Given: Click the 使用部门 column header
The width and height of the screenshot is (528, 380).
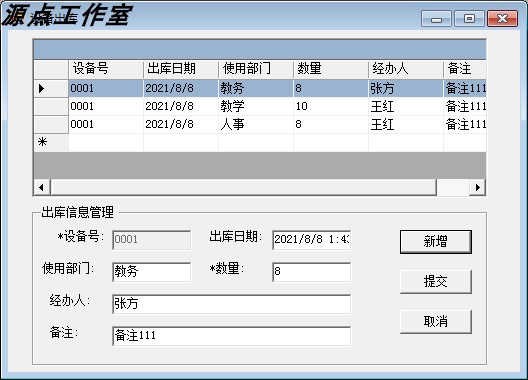Looking at the screenshot, I should tap(256, 69).
